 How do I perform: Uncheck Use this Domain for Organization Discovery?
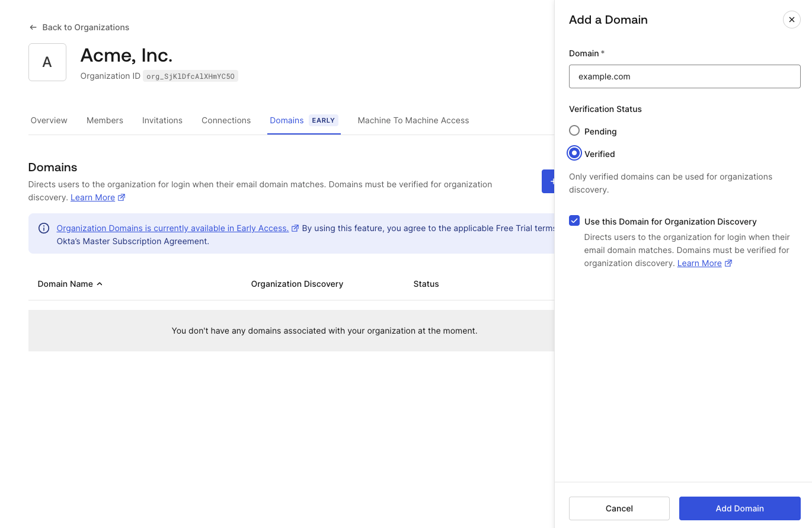pos(574,220)
